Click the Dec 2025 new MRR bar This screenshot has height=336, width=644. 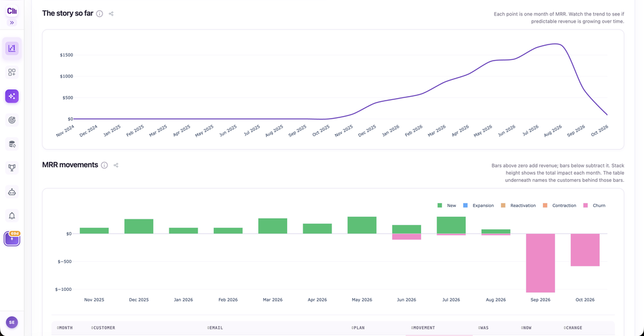coord(139,226)
